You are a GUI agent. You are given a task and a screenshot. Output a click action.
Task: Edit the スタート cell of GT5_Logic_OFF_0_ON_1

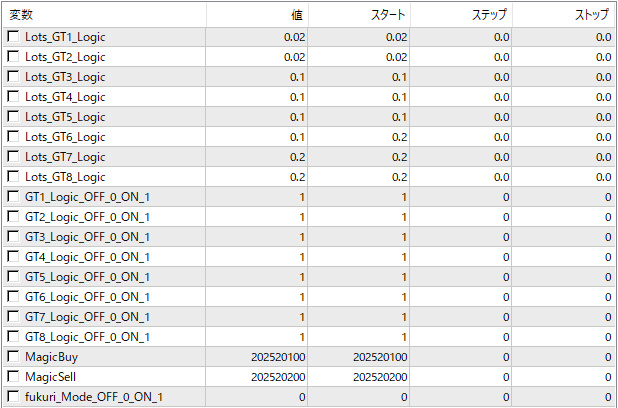(x=359, y=277)
